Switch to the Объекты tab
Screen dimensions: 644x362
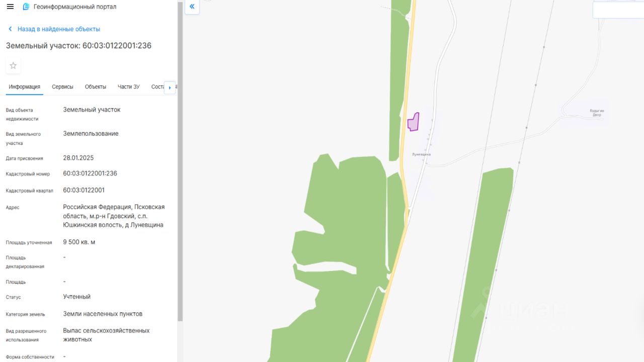96,87
